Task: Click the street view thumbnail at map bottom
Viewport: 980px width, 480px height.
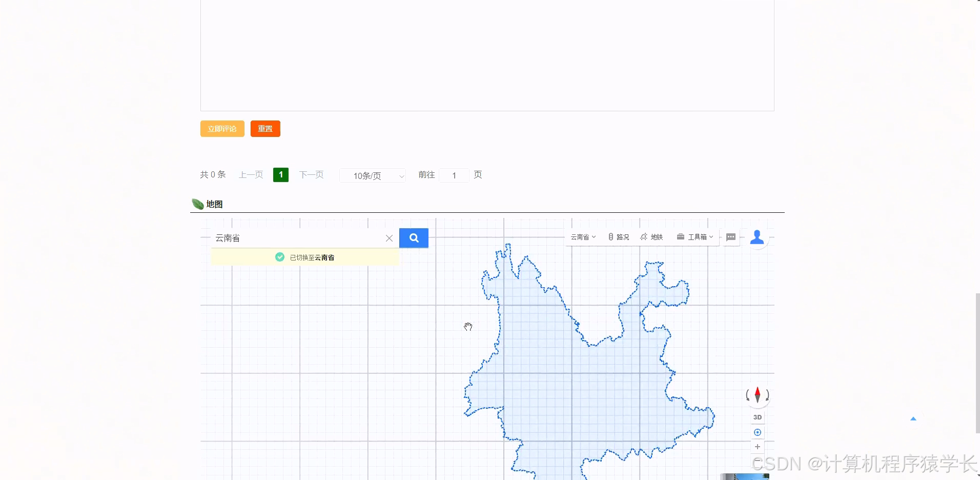Action: [745, 477]
